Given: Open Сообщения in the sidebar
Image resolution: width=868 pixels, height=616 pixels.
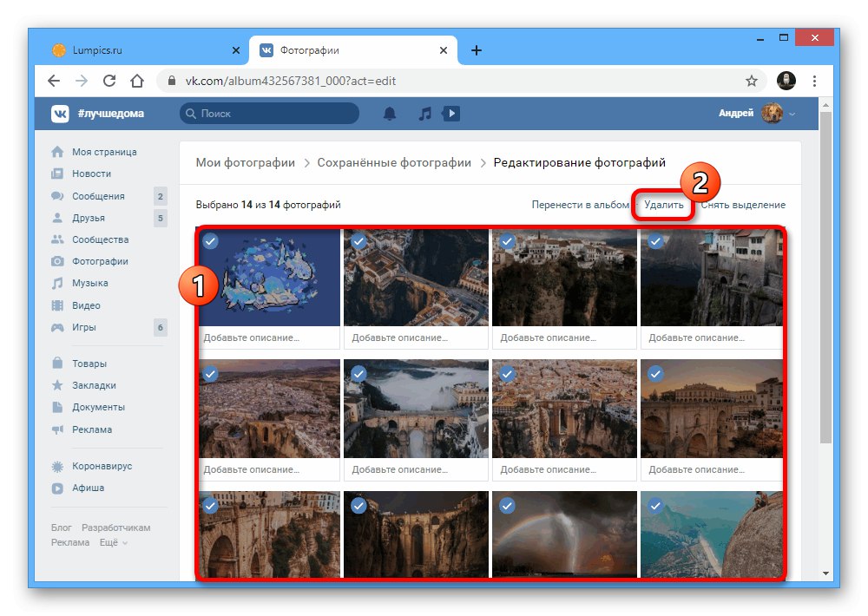Looking at the screenshot, I should 98,196.
